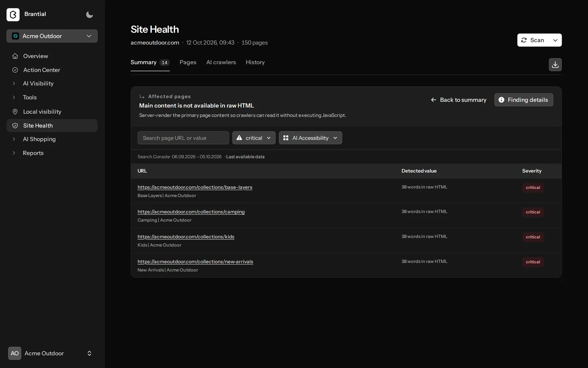Open Local visibility pin icon

click(15, 112)
